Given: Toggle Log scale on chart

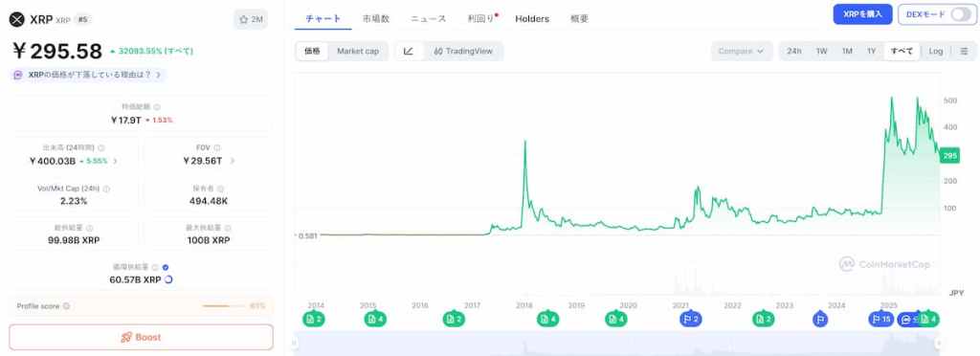Looking at the screenshot, I should pyautogui.click(x=936, y=52).
